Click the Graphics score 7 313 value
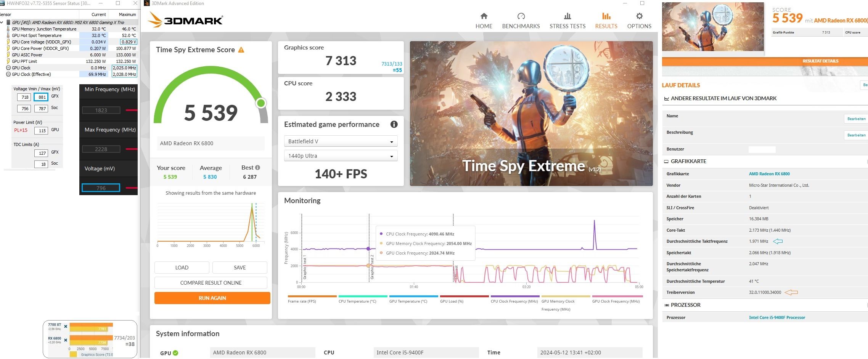868x359 pixels. pos(341,61)
